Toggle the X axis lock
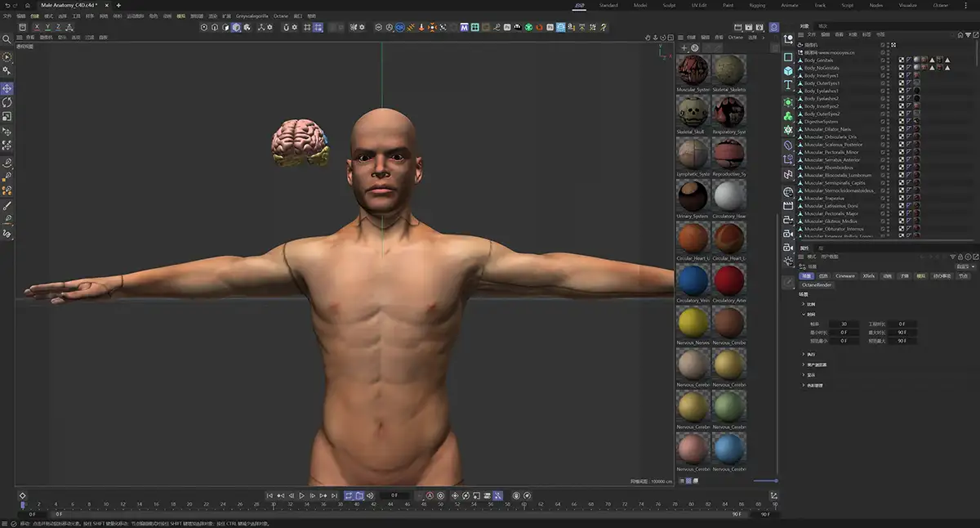Screen dimensions: 980x528 [x=37, y=27]
